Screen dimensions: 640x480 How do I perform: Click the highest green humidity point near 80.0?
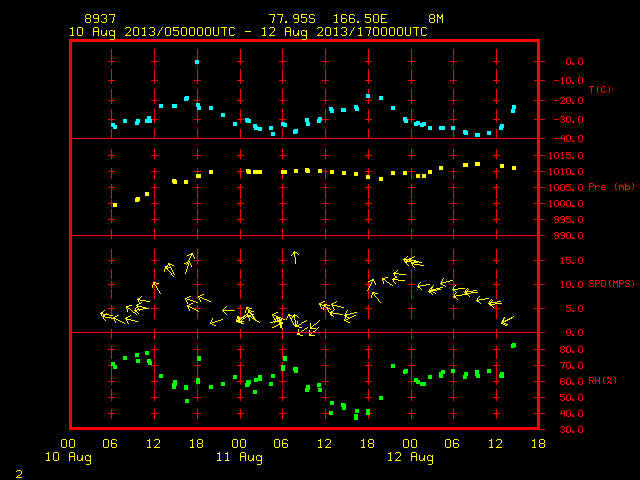tap(513, 346)
